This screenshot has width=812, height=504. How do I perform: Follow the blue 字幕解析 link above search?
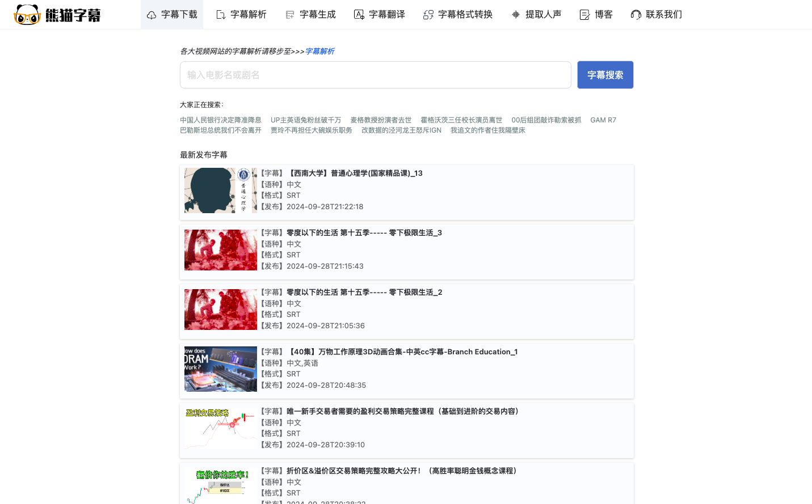tap(319, 51)
